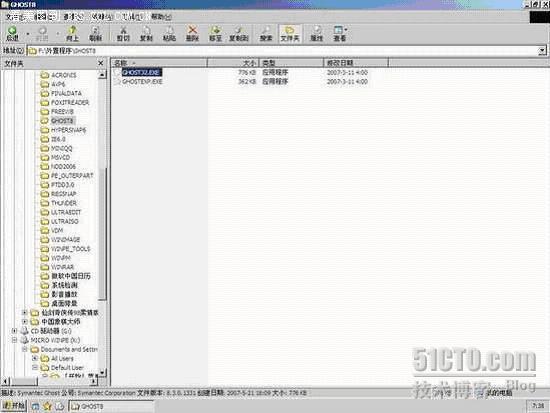Select the WINRAR folder in tree

pyautogui.click(x=62, y=267)
